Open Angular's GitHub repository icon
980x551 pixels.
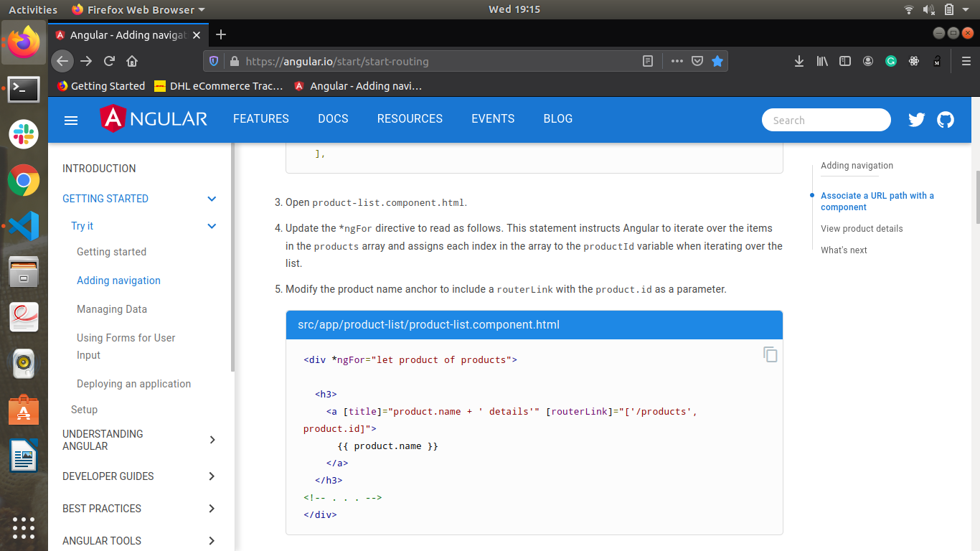(946, 120)
